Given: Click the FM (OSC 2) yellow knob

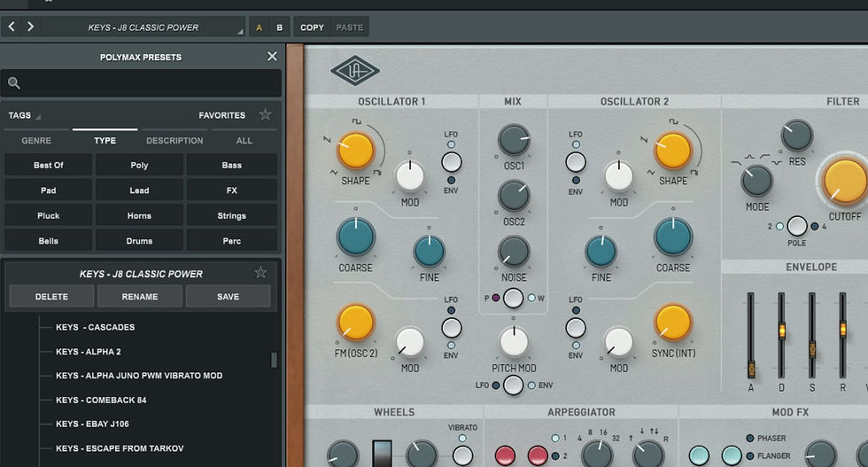Looking at the screenshot, I should point(355,322).
